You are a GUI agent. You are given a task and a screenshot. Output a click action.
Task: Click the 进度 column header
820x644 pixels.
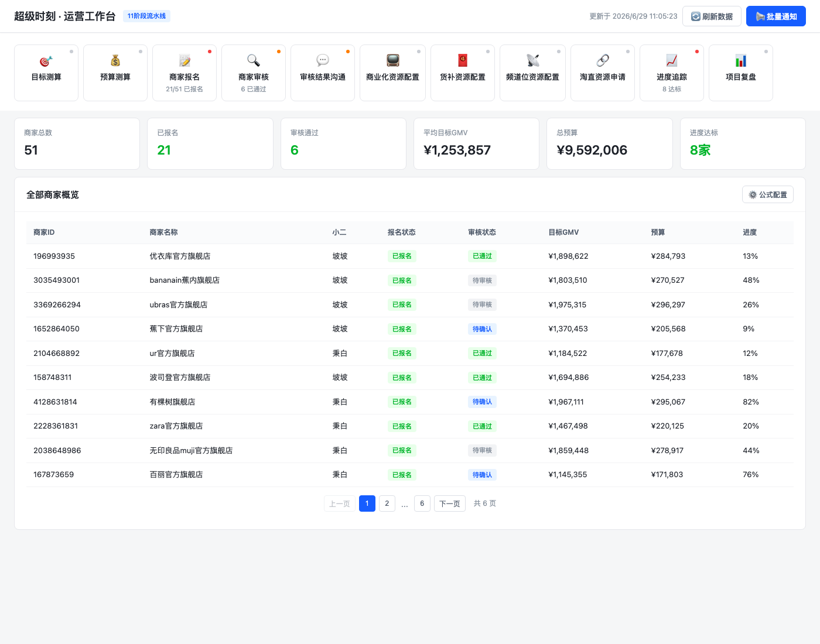(x=750, y=232)
